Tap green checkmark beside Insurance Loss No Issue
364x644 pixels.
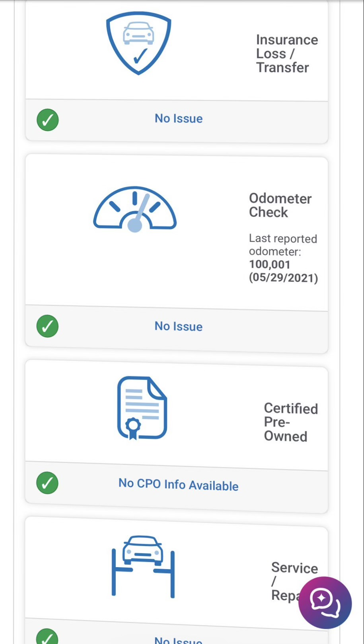[48, 120]
